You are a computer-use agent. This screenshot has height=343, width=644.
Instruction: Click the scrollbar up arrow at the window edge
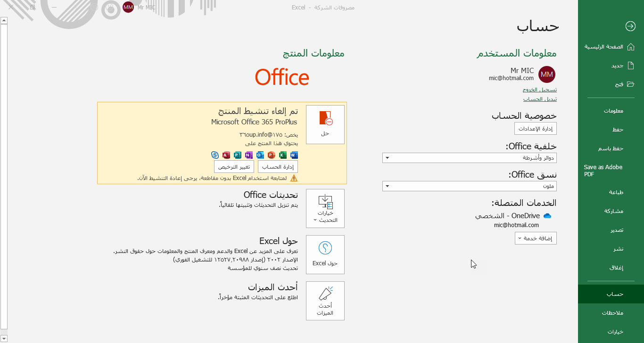4,20
